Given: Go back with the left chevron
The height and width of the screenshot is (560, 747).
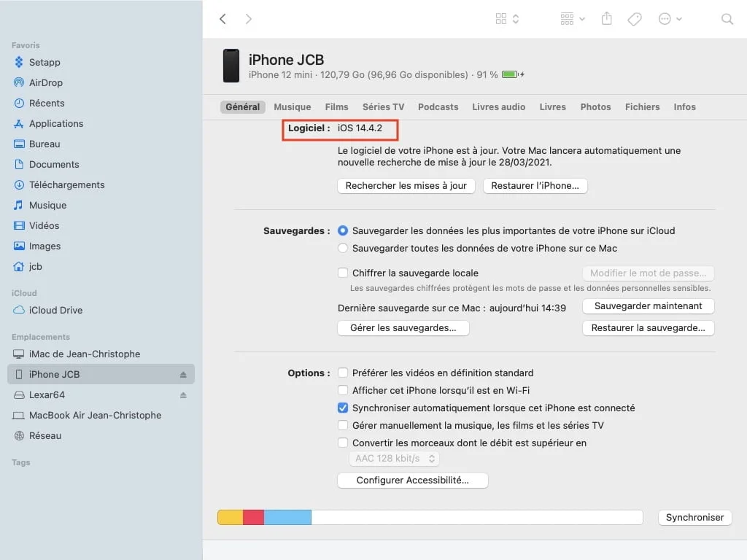Looking at the screenshot, I should pyautogui.click(x=222, y=19).
